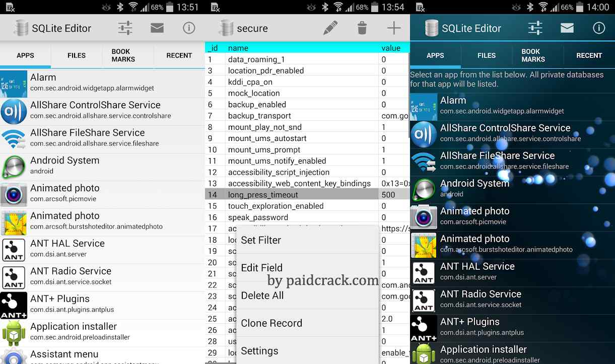Tap ANT+ Plugins icon in dark-theme list
The image size is (615, 364).
424,328
